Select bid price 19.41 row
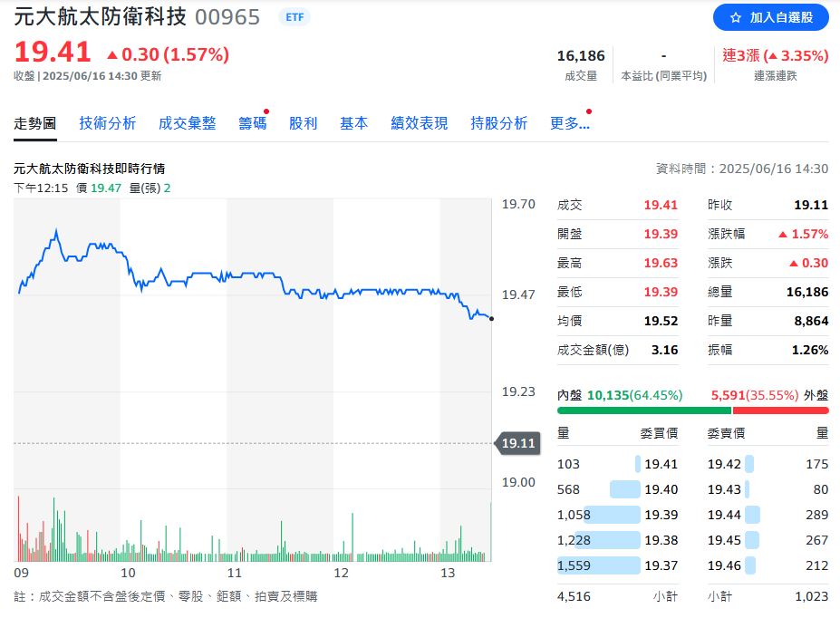The width and height of the screenshot is (840, 618). (617, 464)
